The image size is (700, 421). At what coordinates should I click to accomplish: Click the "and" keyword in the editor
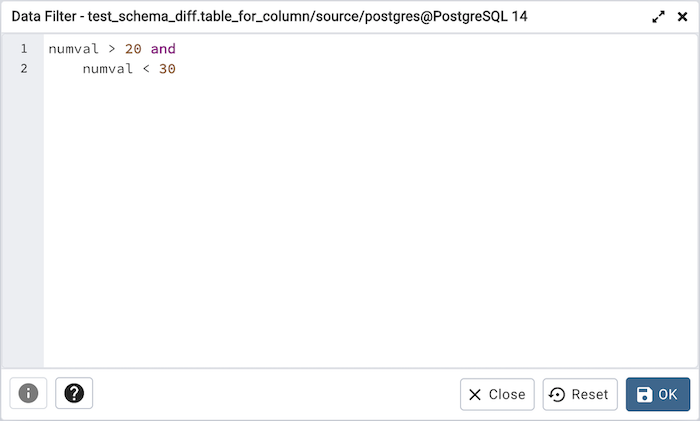163,48
